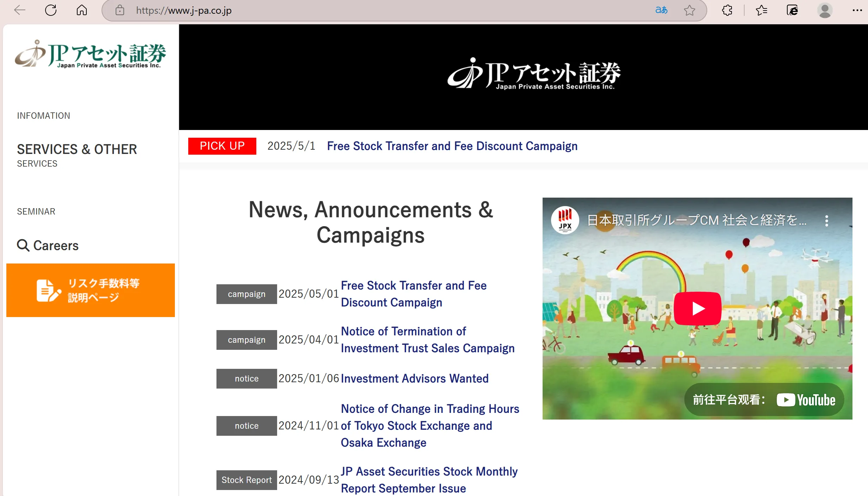
Task: Click campaign tag dated 2025/04/01
Action: pyautogui.click(x=246, y=340)
